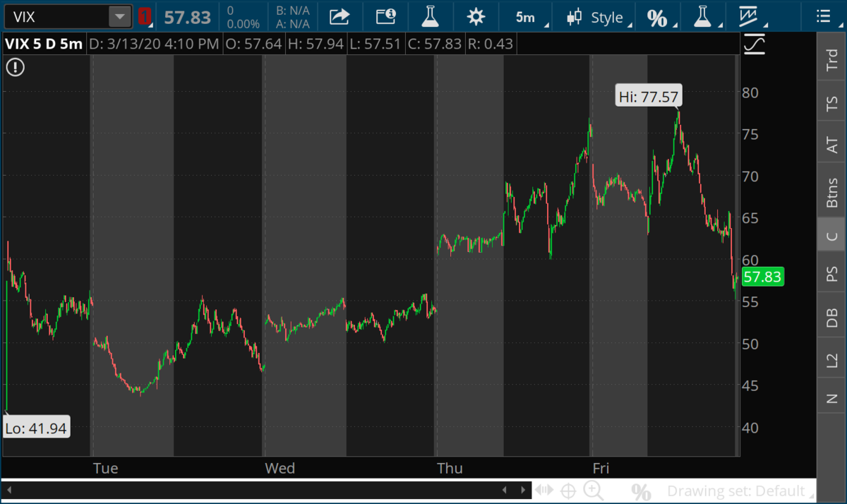Image resolution: width=847 pixels, height=504 pixels.
Task: Click the Fri label on time axis
Action: (601, 468)
